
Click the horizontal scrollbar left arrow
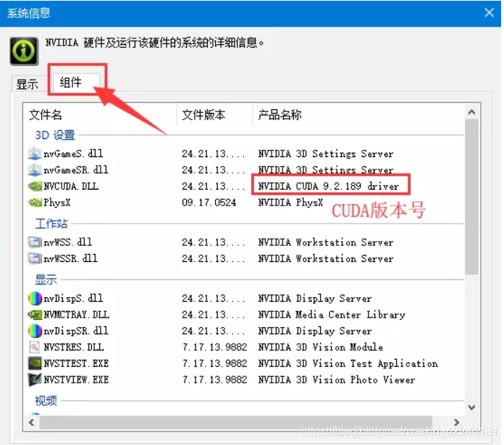pos(32,422)
